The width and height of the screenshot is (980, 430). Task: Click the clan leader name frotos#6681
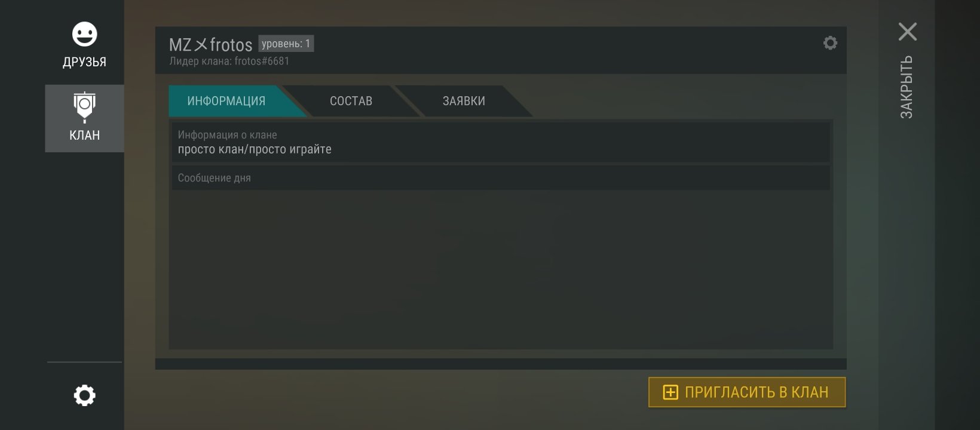(262, 61)
